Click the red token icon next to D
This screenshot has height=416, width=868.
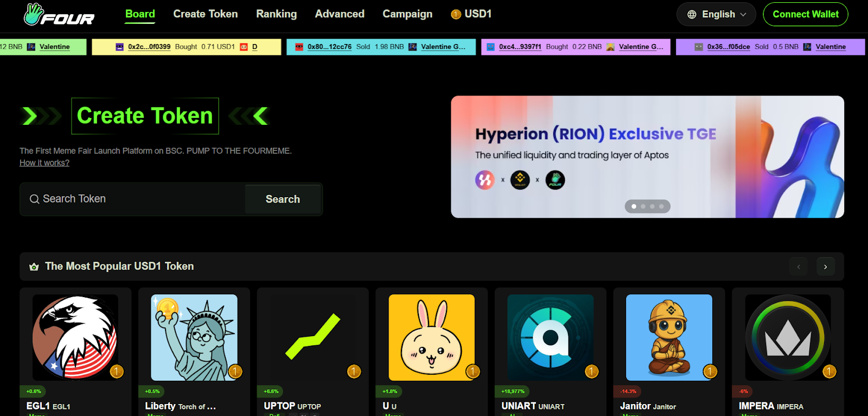click(x=244, y=47)
